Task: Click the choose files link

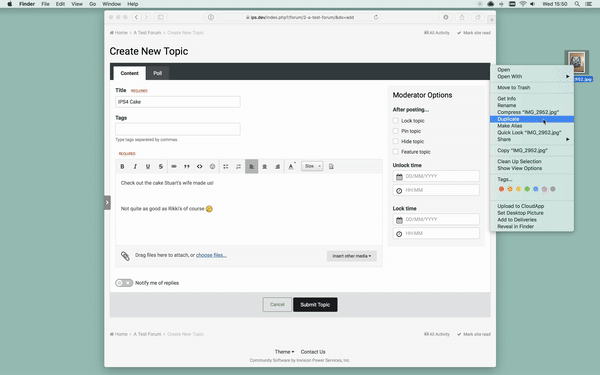Action: 211,255
